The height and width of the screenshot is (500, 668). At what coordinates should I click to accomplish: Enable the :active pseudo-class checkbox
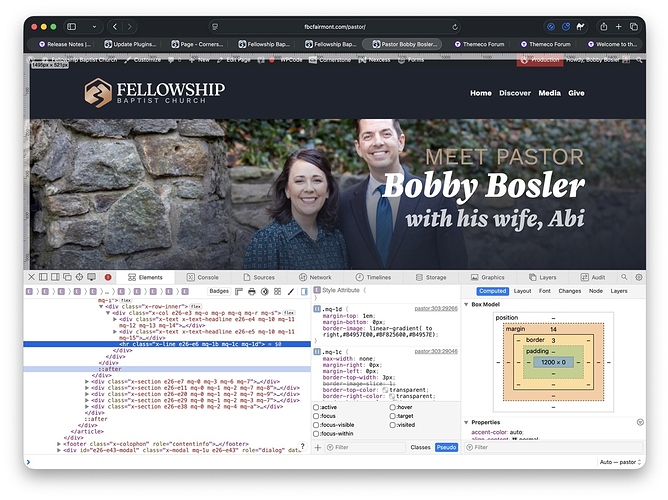coord(318,408)
